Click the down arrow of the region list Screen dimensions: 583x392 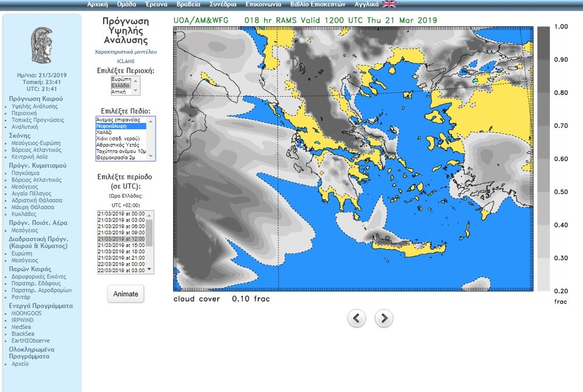[x=136, y=91]
